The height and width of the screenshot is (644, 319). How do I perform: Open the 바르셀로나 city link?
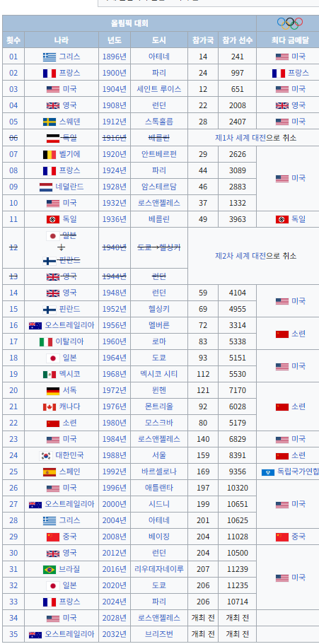pyautogui.click(x=159, y=472)
